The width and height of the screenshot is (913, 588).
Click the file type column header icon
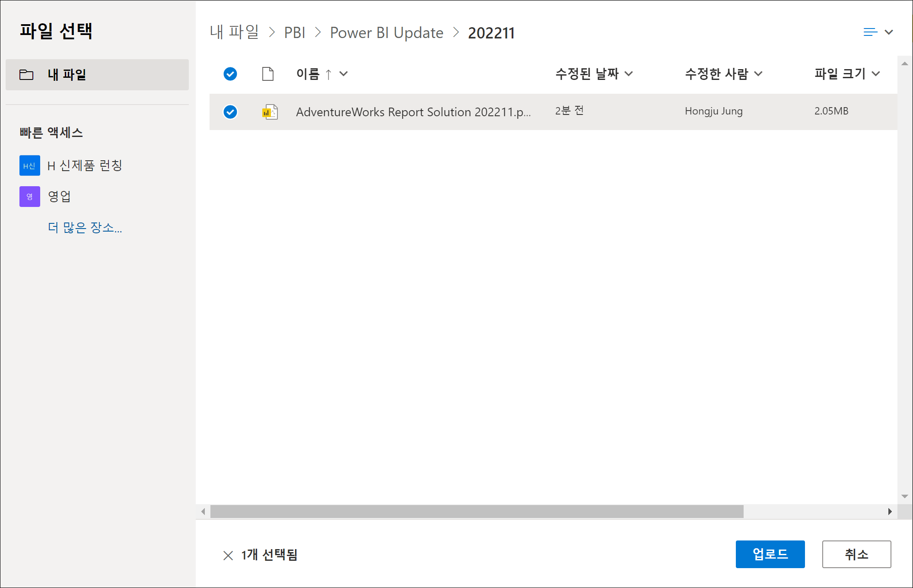(268, 74)
